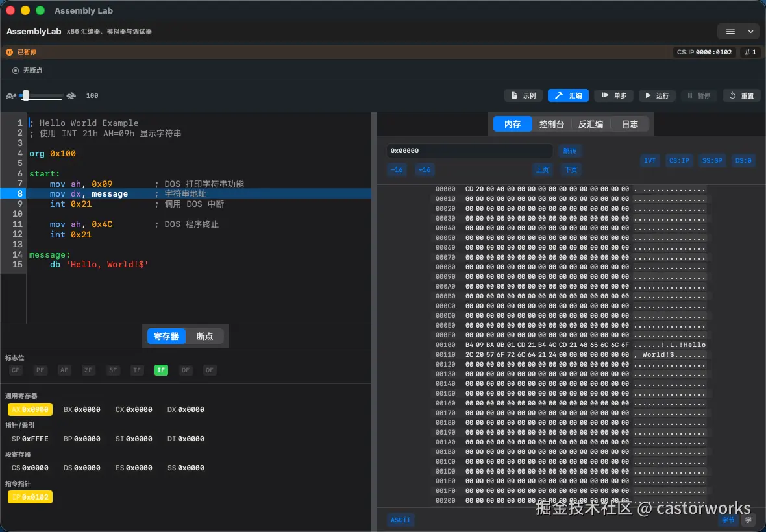Click the SP 0xFFFE register value

(x=31, y=439)
